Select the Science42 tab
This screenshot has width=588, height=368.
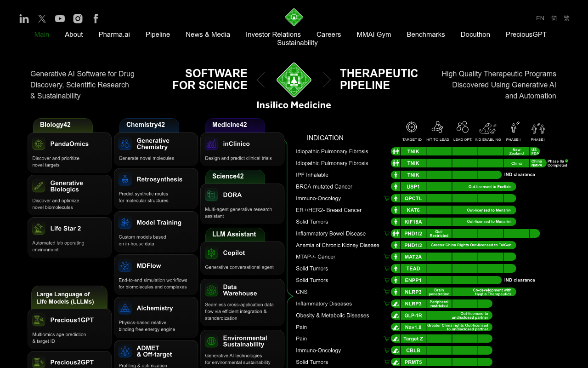tap(236, 177)
